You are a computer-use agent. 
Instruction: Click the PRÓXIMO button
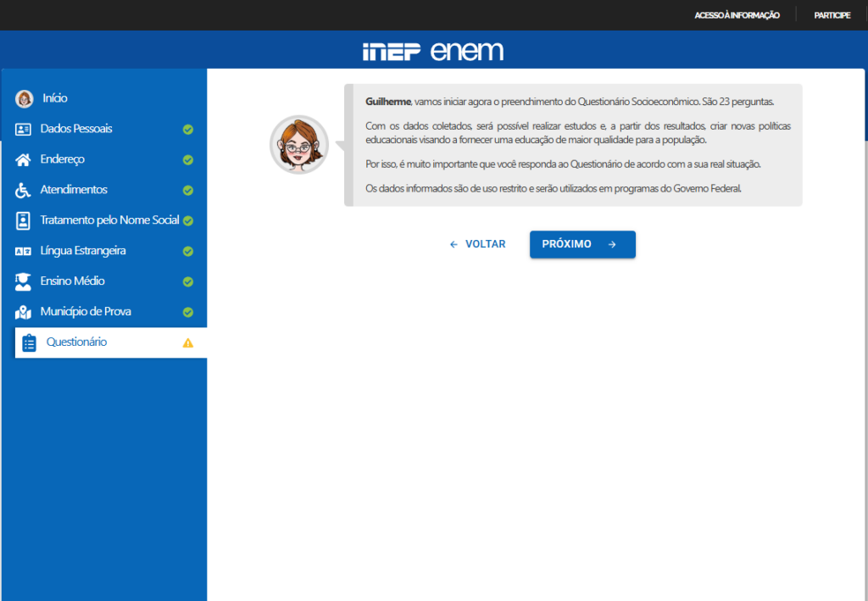(x=582, y=244)
